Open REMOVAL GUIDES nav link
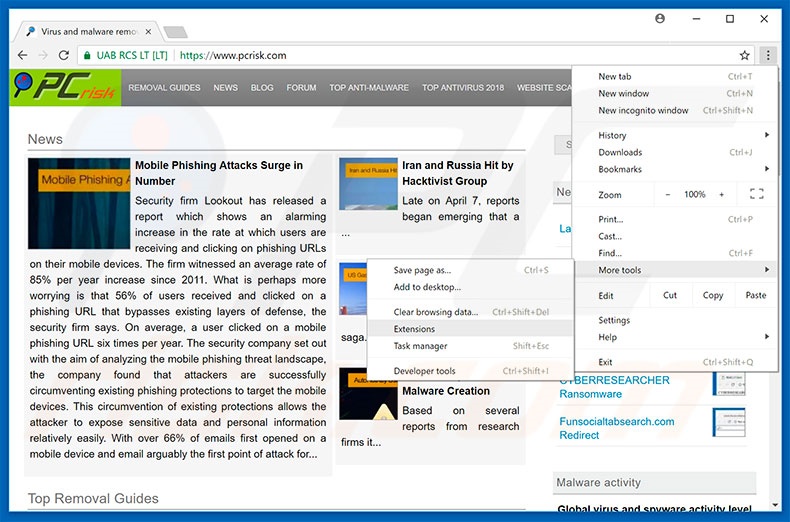The width and height of the screenshot is (790, 522). [x=164, y=88]
